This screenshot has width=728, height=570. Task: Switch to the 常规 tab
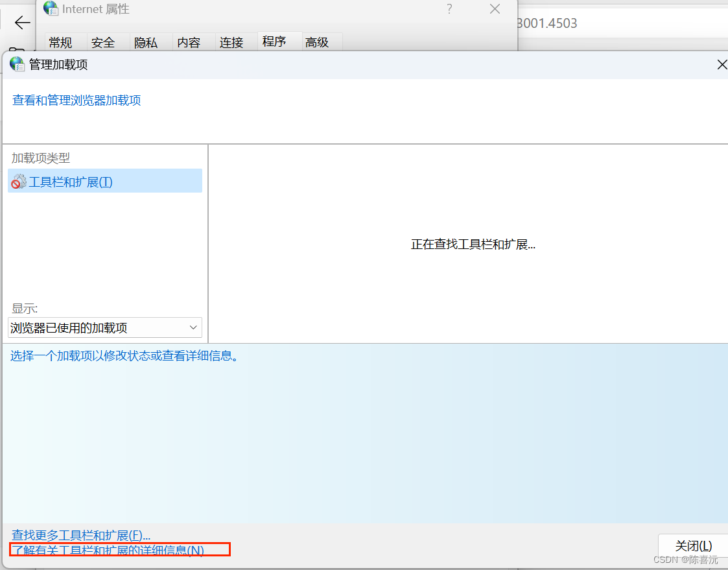coord(60,42)
